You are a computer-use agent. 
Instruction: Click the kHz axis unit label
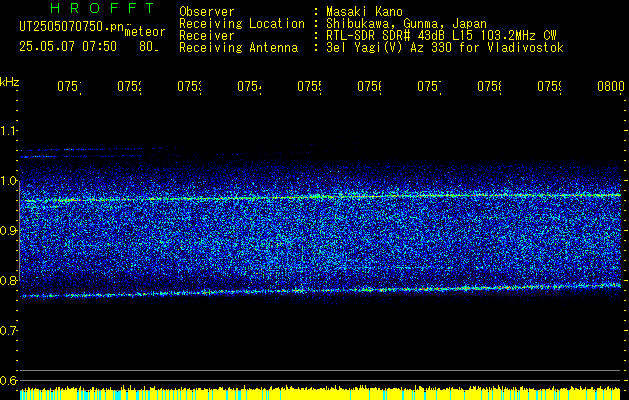10,83
